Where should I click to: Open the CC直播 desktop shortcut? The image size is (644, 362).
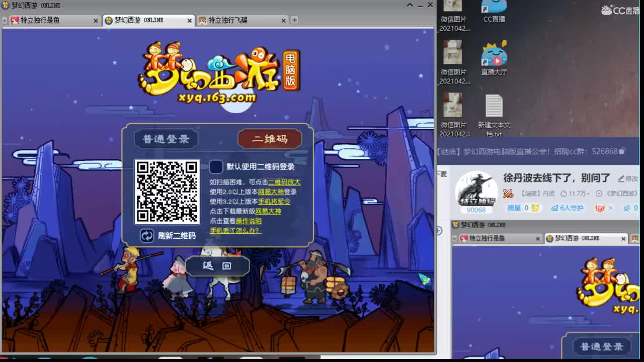[x=494, y=12]
